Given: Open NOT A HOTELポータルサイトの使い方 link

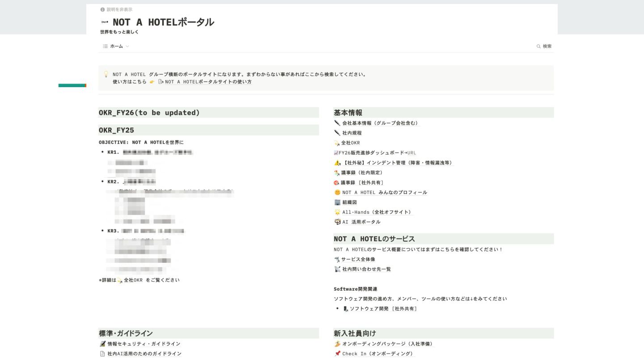Looking at the screenshot, I should [208, 82].
